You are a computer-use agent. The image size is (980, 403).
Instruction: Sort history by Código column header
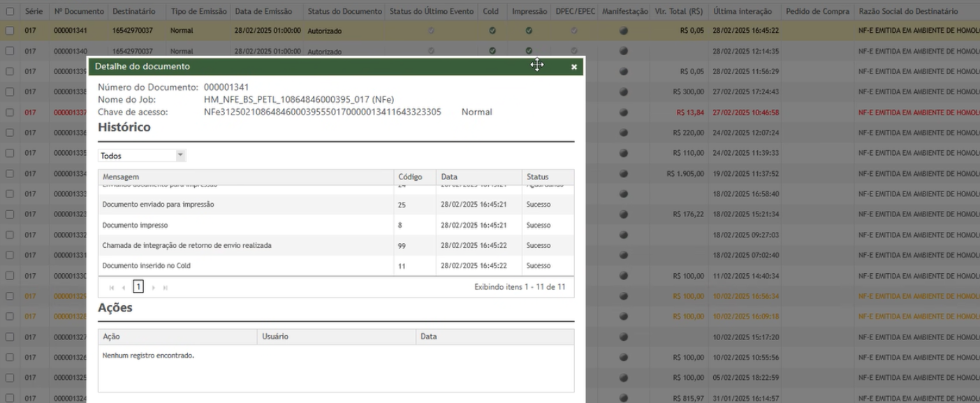pos(410,177)
